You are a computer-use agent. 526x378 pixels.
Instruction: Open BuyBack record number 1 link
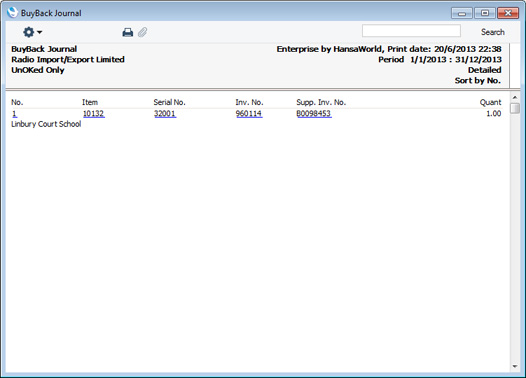[14, 114]
